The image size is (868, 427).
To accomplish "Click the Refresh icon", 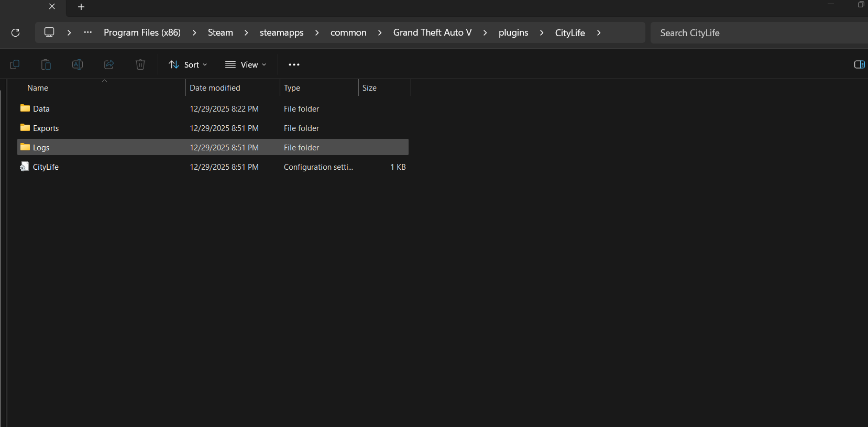I will [16, 32].
